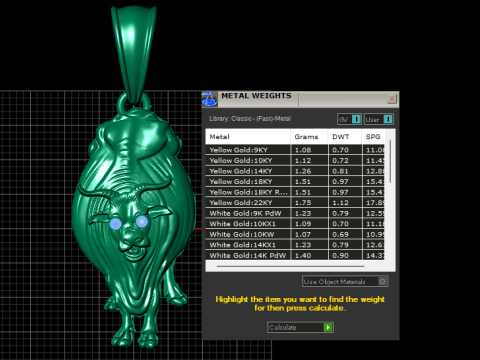Image resolution: width=480 pixels, height=360 pixels.
Task: Click the 0.69 DWT cell
Action: tap(345, 234)
